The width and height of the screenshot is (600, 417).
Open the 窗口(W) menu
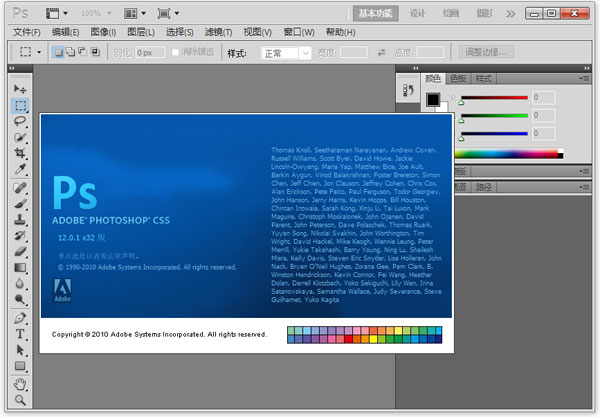[x=299, y=32]
